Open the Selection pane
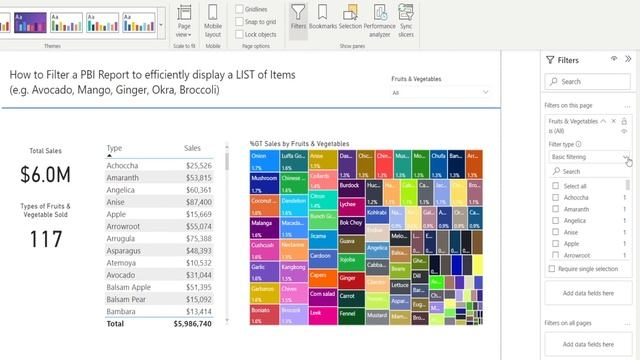This screenshot has width=640, height=360. (350, 17)
